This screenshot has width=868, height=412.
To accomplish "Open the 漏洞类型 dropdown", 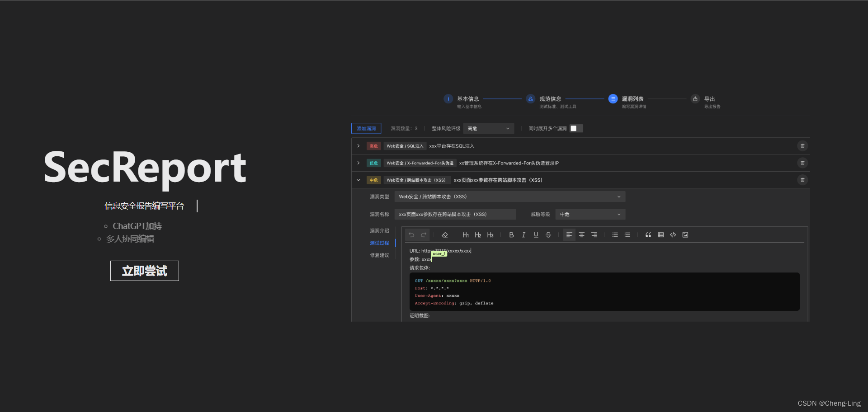I will tap(510, 197).
